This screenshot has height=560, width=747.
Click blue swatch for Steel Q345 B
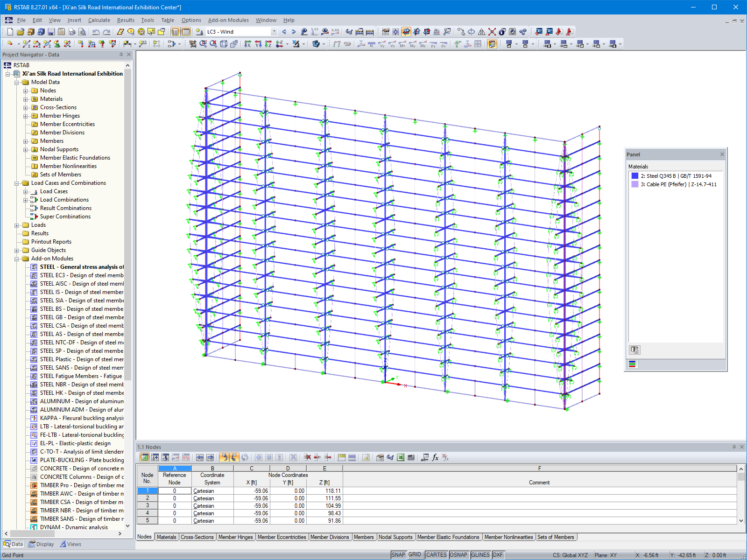[x=635, y=176]
